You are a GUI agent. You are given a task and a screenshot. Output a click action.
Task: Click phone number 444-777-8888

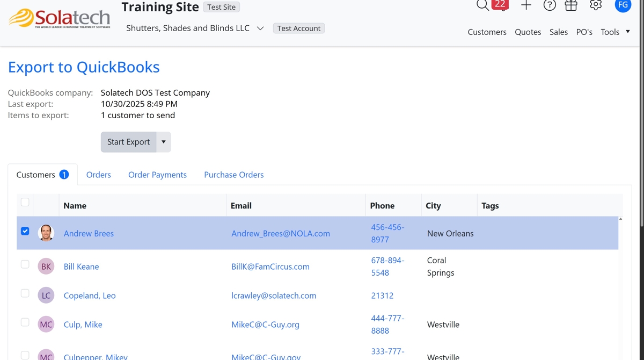(387, 325)
